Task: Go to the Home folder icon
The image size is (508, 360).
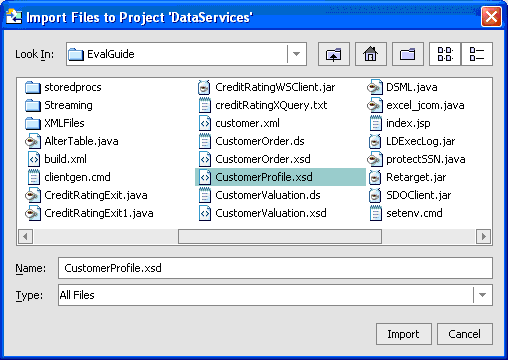Action: tap(371, 54)
